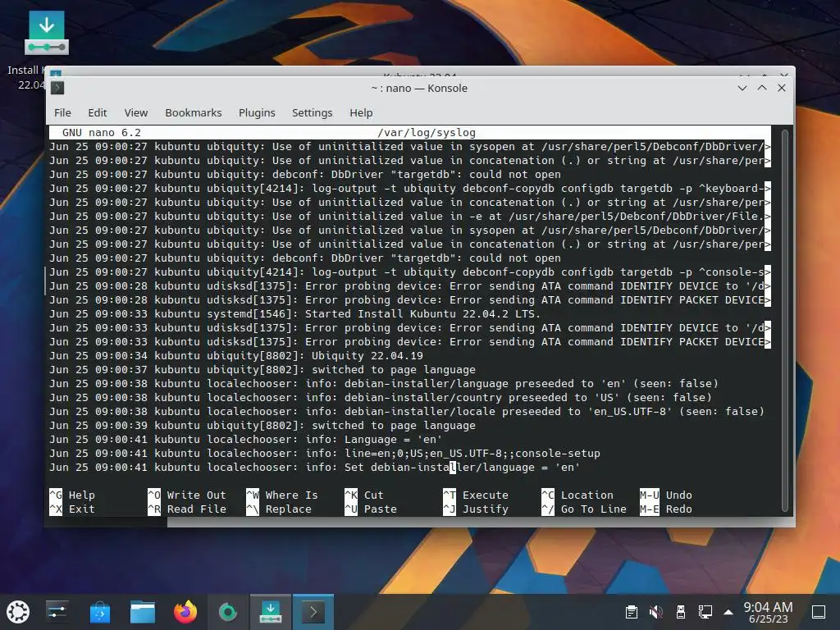Launch the Discover software center from the taskbar
Viewport: 840px width, 630px height.
99,612
